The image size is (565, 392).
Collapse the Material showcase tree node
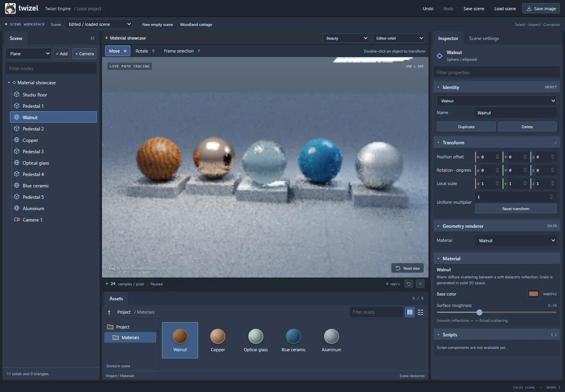pyautogui.click(x=9, y=82)
